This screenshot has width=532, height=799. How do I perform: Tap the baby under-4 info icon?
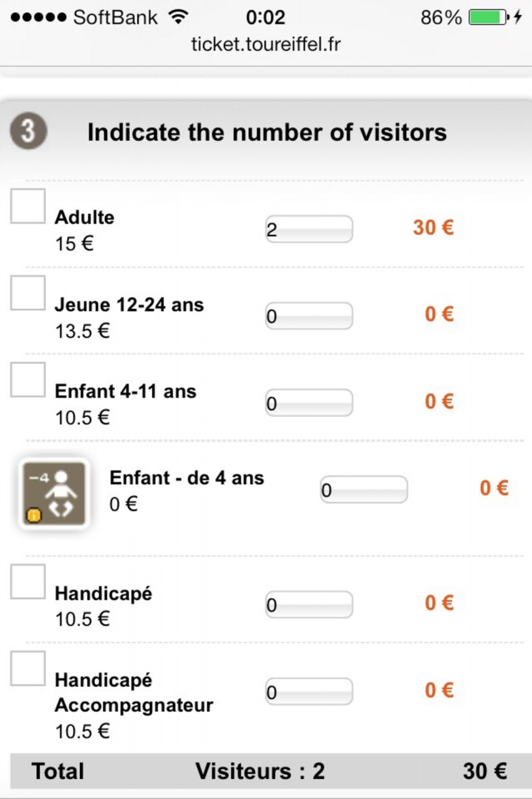click(52, 494)
